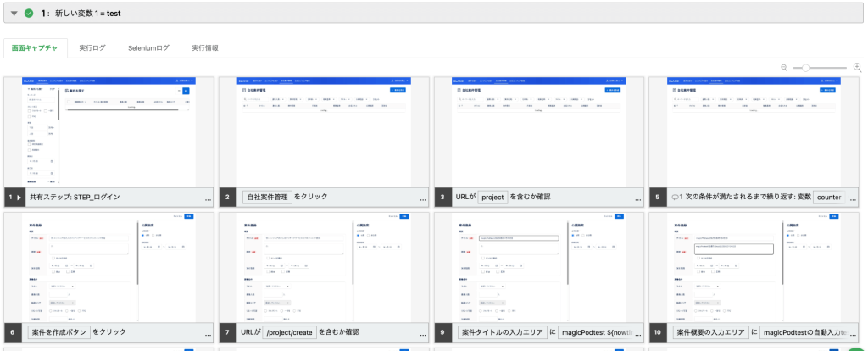Click comment bubble icon on step 5
Image resolution: width=868 pixels, height=351 pixels.
point(676,197)
